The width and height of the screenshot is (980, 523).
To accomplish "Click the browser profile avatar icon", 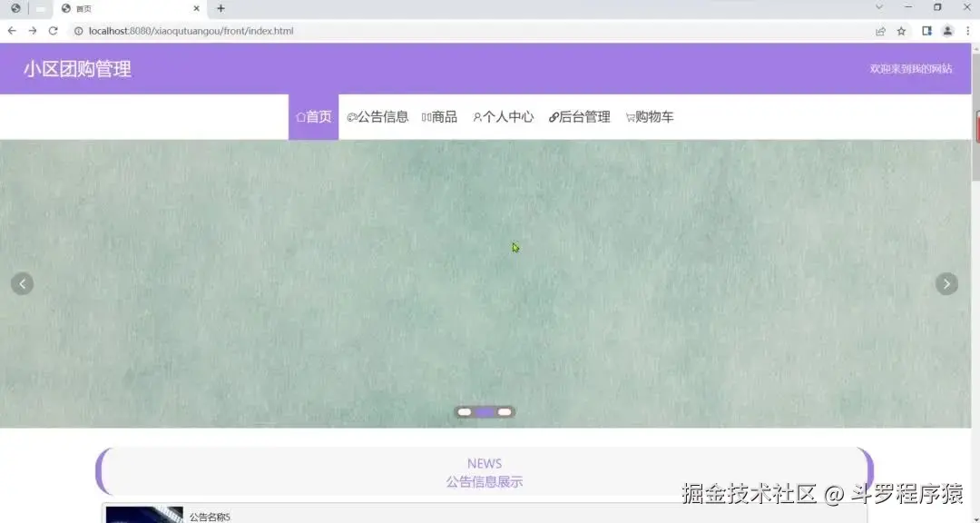I will 947,30.
